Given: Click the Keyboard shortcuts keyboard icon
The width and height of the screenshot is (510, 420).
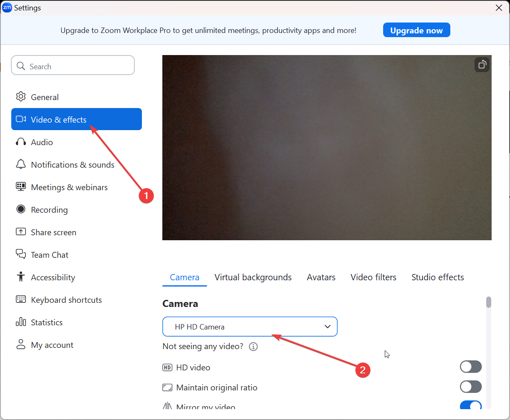Looking at the screenshot, I should click(21, 299).
